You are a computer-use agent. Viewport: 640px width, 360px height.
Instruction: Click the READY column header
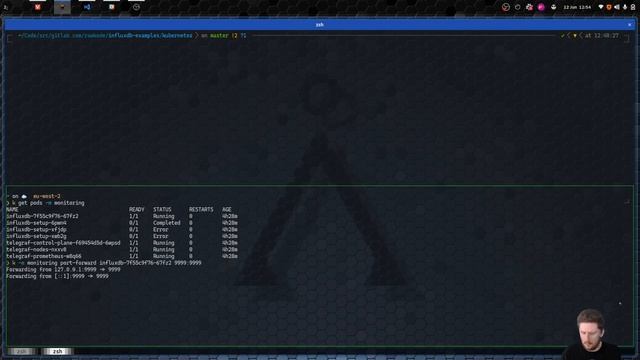click(137, 209)
